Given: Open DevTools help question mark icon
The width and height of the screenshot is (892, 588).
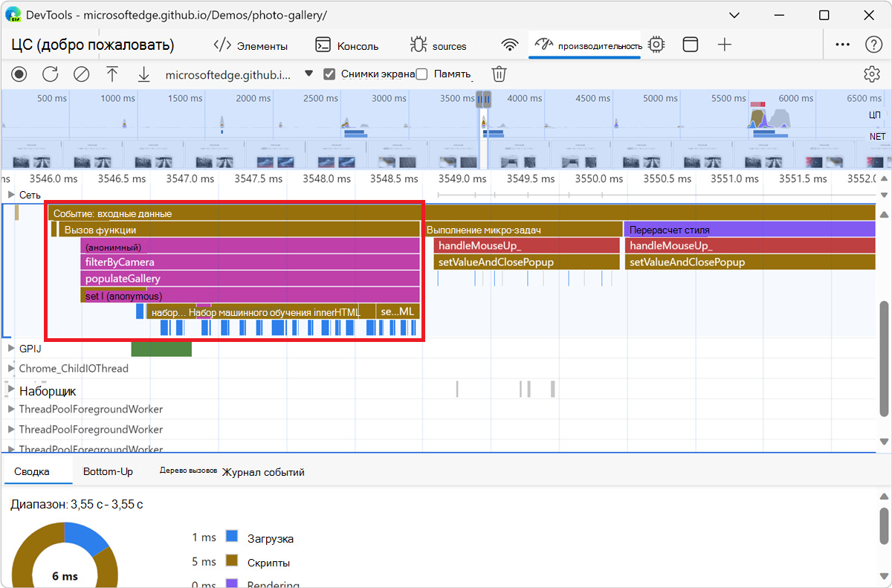Looking at the screenshot, I should 874,45.
